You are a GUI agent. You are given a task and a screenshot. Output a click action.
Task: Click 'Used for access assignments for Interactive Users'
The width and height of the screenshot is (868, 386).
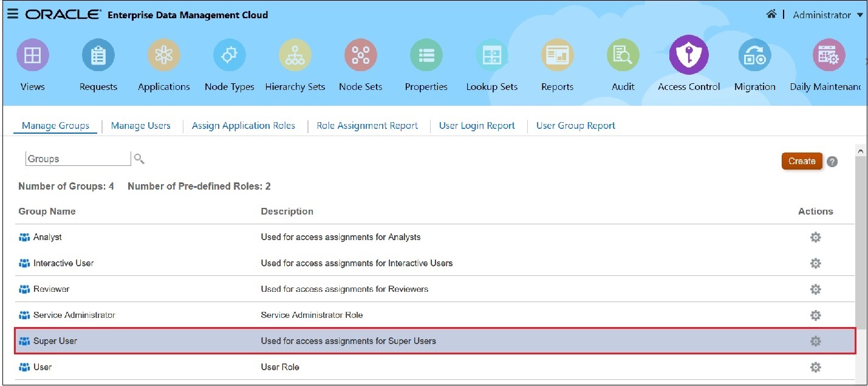357,263
